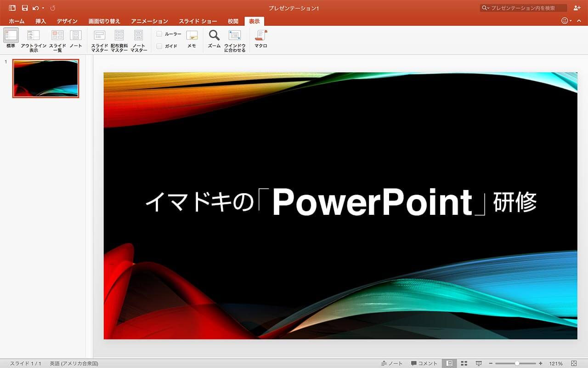This screenshot has height=368, width=588.
Task: Click 英語 (アメリカ合衆国) language indicator
Action: coord(74,363)
